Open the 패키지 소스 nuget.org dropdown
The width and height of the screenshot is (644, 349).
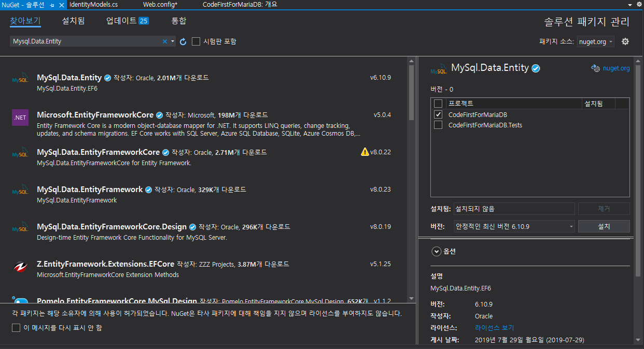pos(596,42)
